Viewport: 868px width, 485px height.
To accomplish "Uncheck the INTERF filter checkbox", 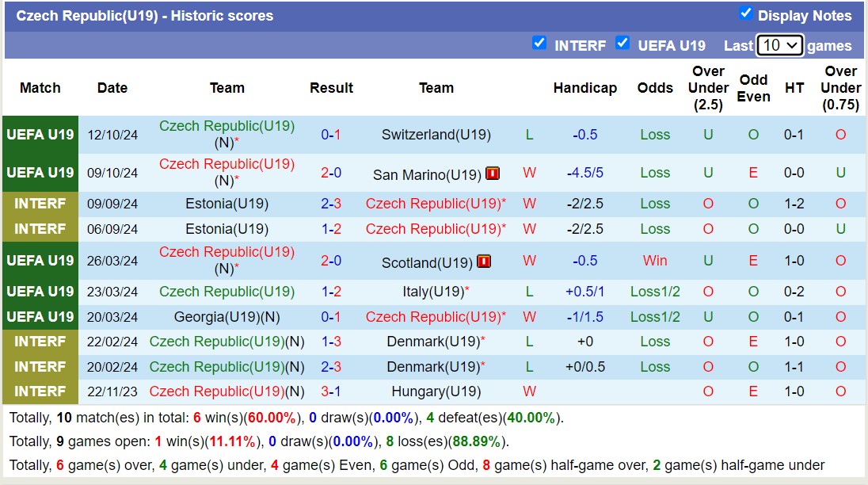I will [539, 44].
